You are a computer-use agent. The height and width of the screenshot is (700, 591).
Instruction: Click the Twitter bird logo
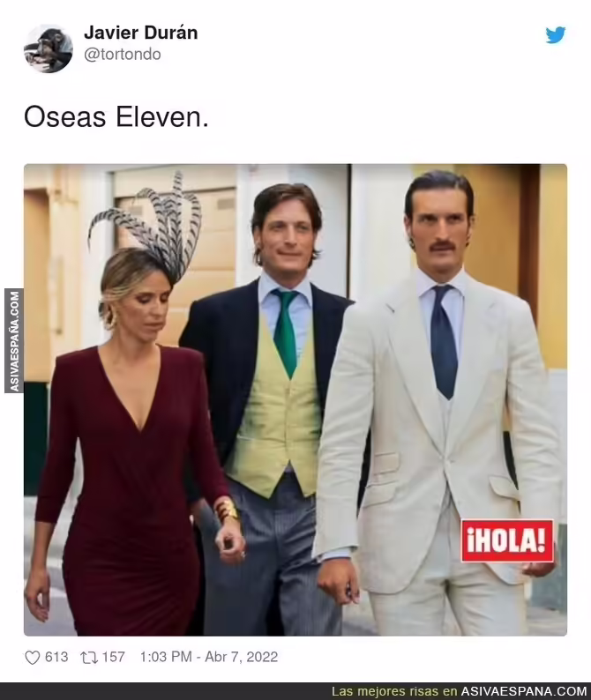pos(555,35)
